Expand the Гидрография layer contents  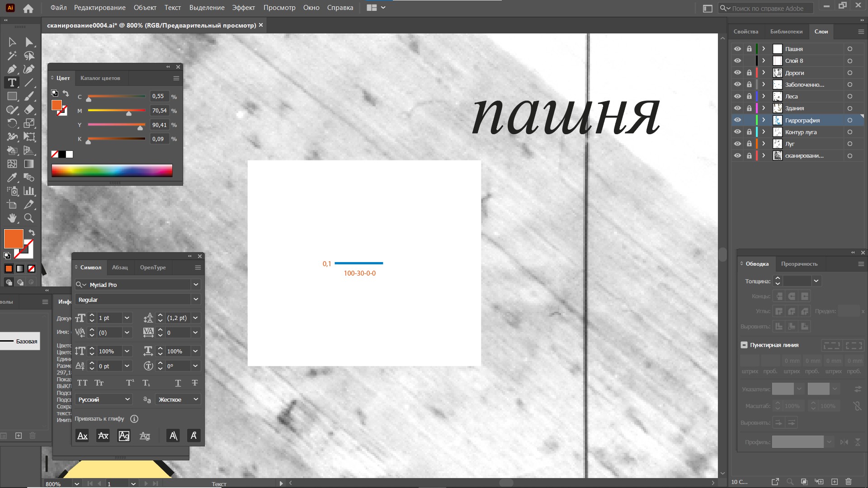point(764,120)
